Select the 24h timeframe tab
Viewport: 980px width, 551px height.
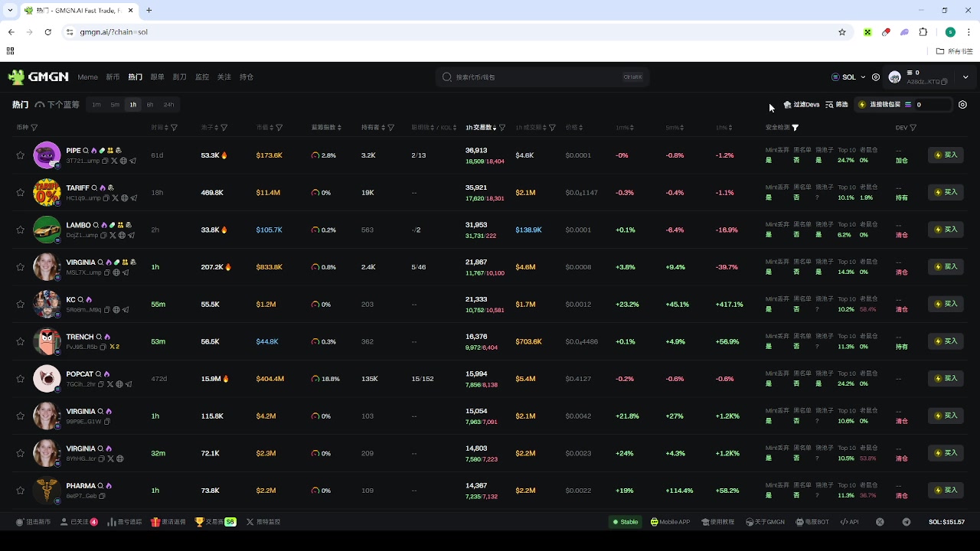coord(168,105)
